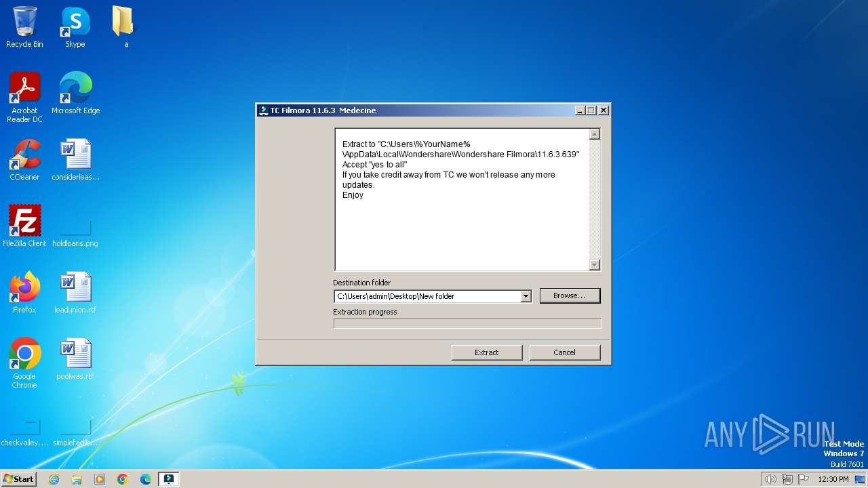Click the 'Accept "yes to all"' instruction text
The height and width of the screenshot is (488, 868).
(x=375, y=165)
